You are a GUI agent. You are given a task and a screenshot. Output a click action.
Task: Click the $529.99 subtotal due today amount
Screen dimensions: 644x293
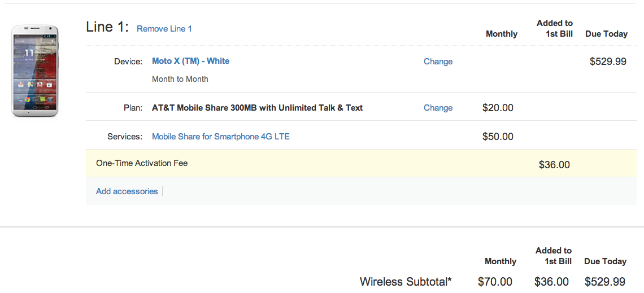pyautogui.click(x=605, y=282)
